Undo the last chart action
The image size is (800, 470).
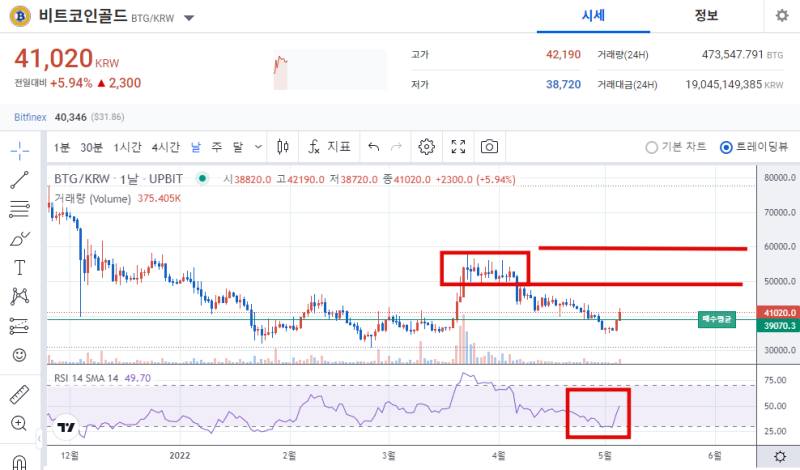(x=373, y=147)
